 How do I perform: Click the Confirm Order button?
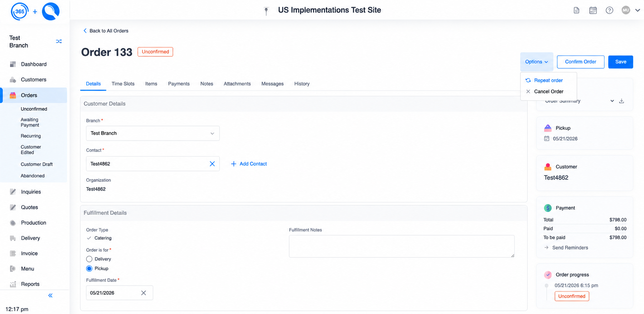point(581,62)
